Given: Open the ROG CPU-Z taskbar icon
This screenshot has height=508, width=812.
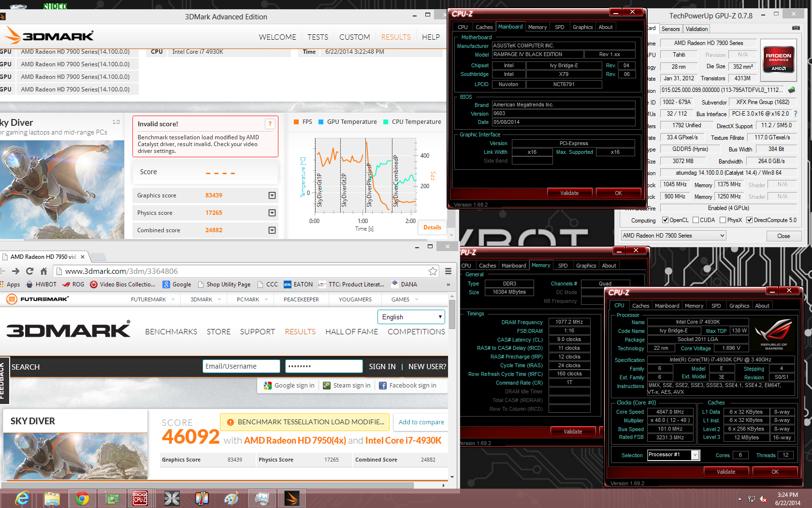Looking at the screenshot, I should pyautogui.click(x=140, y=498).
